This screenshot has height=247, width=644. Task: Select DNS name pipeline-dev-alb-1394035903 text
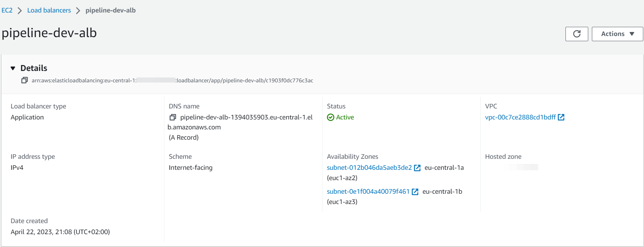(240, 122)
